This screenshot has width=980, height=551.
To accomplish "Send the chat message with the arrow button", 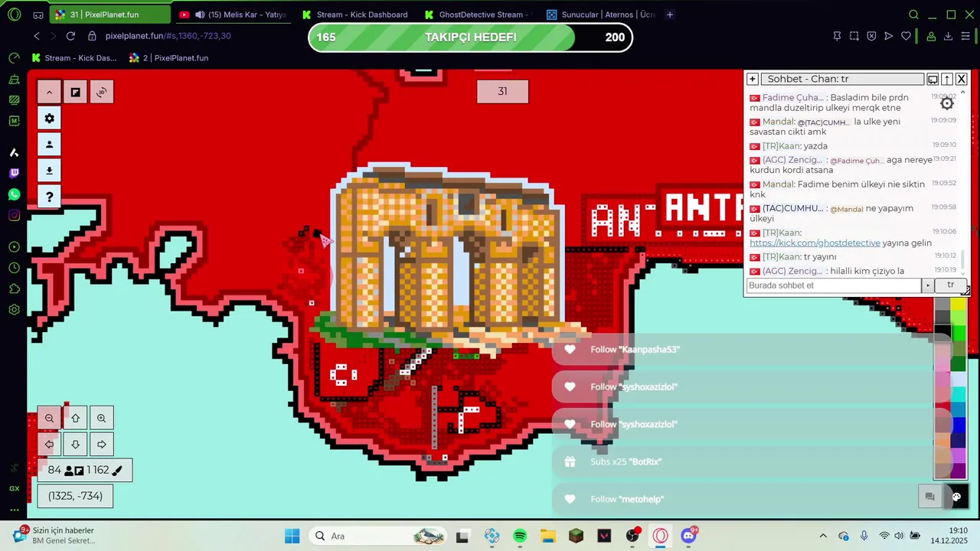I will point(927,285).
